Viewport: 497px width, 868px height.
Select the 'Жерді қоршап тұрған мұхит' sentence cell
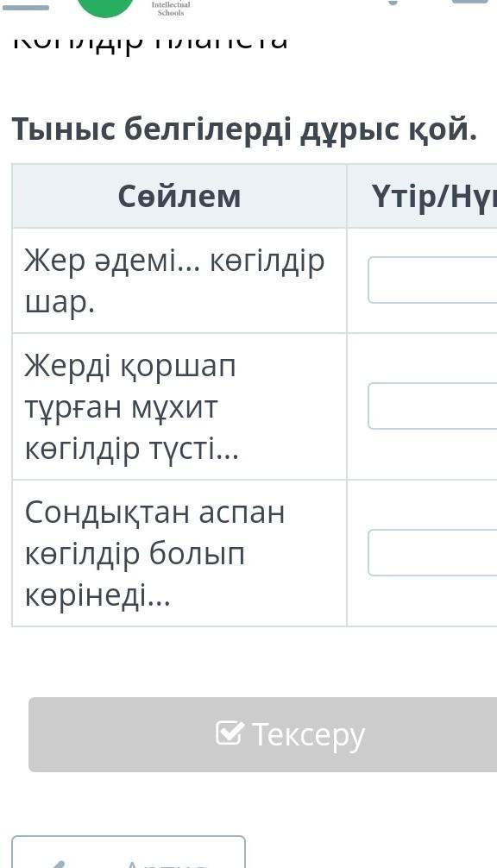(179, 406)
